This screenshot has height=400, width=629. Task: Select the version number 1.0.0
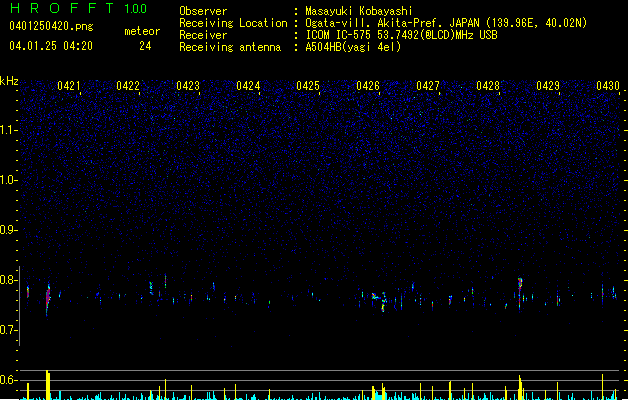tap(136, 9)
